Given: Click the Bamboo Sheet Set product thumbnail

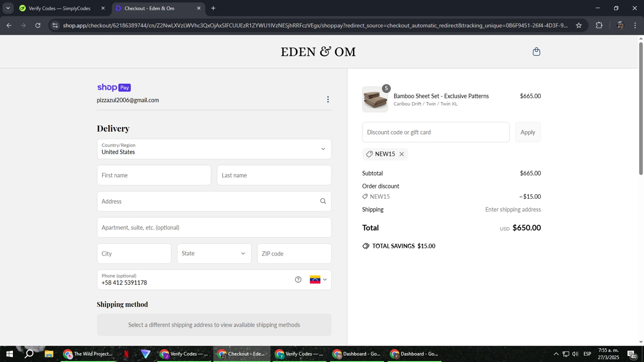Looking at the screenshot, I should (x=375, y=100).
